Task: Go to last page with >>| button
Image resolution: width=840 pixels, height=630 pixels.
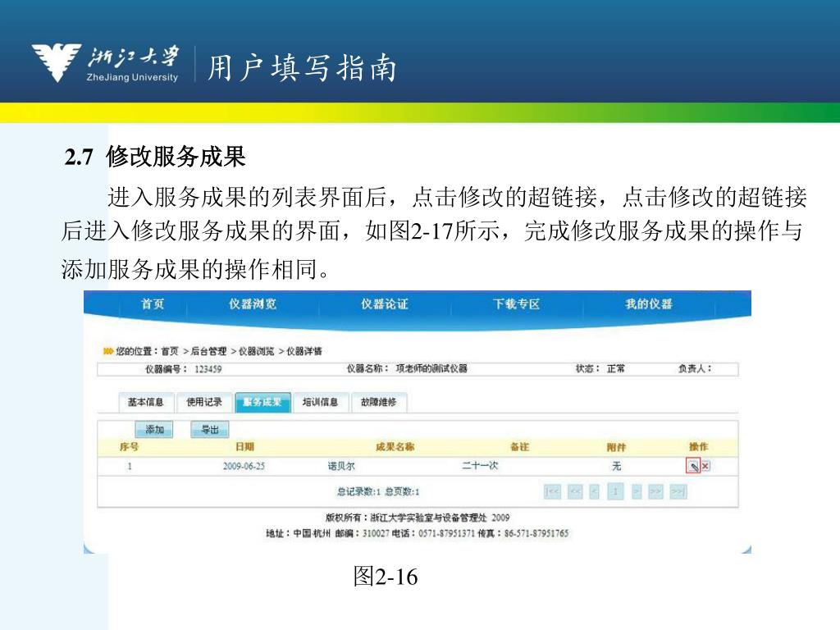Action: tap(678, 491)
